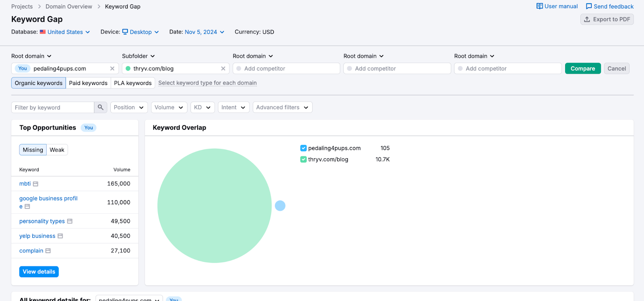Open SERP icon next to google business profile

pyautogui.click(x=27, y=206)
